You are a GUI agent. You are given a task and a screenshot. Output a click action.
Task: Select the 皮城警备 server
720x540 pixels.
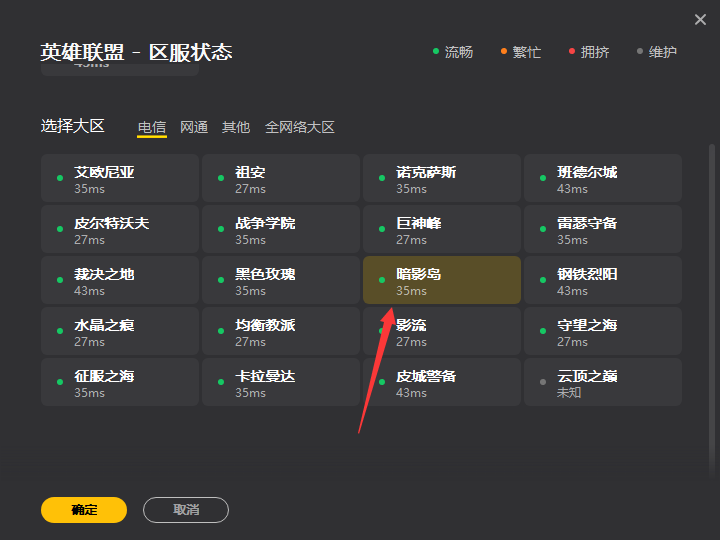442,382
